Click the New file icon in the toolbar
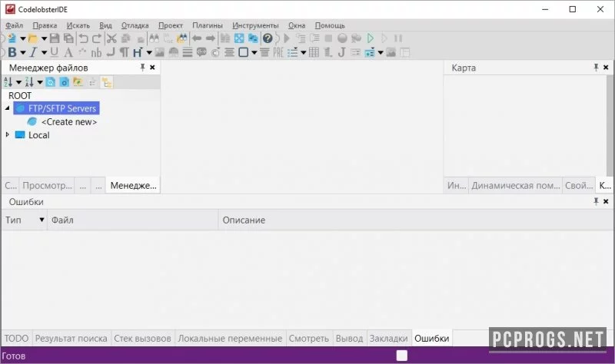The image size is (615, 364). coord(12,38)
